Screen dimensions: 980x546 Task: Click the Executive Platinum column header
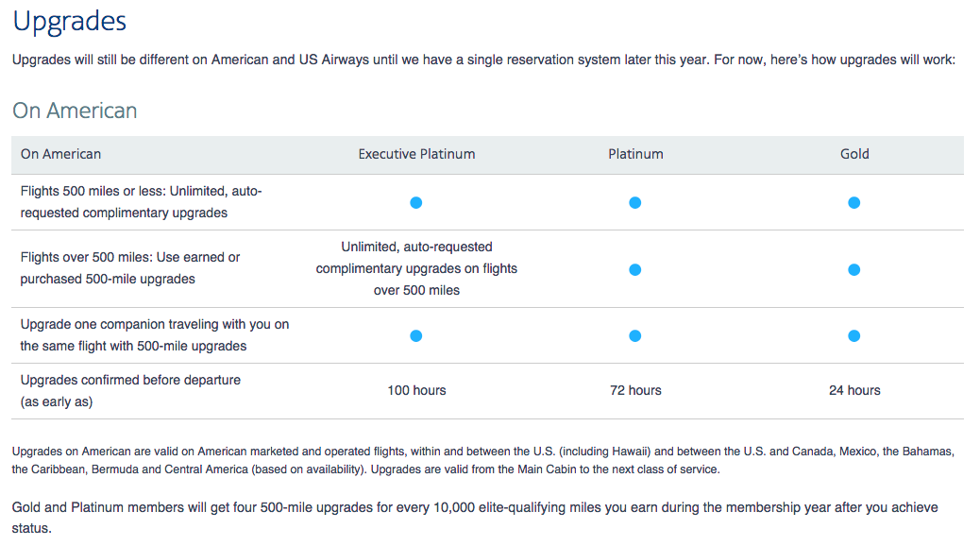click(416, 154)
